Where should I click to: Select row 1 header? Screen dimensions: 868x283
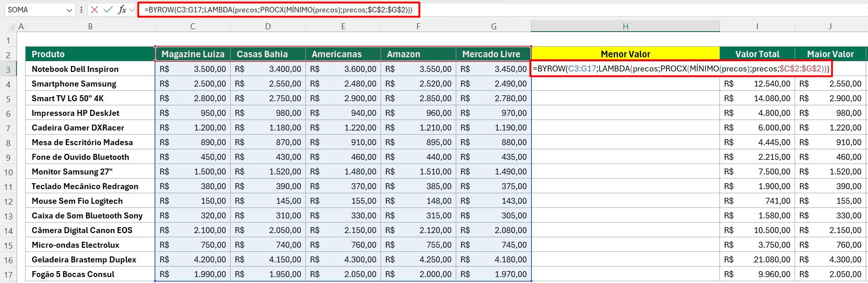[8, 40]
